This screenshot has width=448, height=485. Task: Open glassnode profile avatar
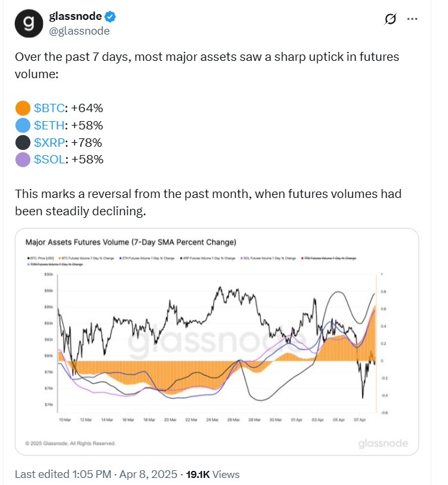(x=29, y=23)
